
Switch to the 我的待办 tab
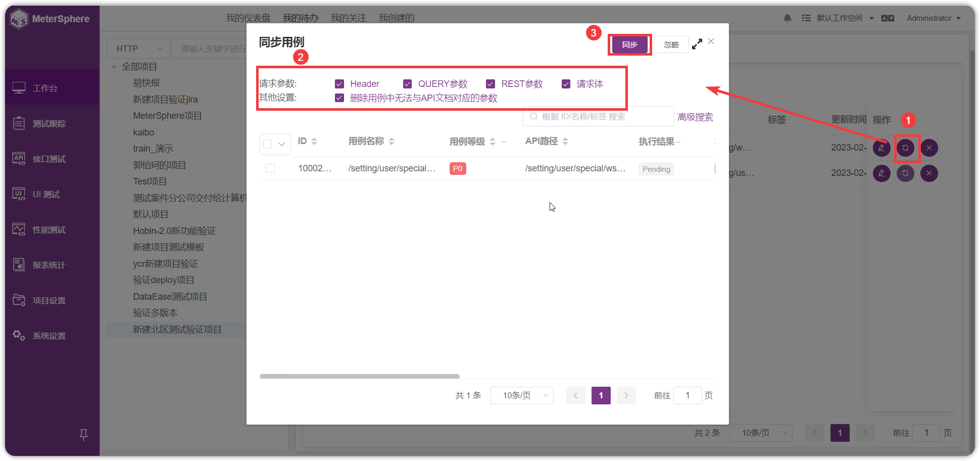tap(301, 18)
